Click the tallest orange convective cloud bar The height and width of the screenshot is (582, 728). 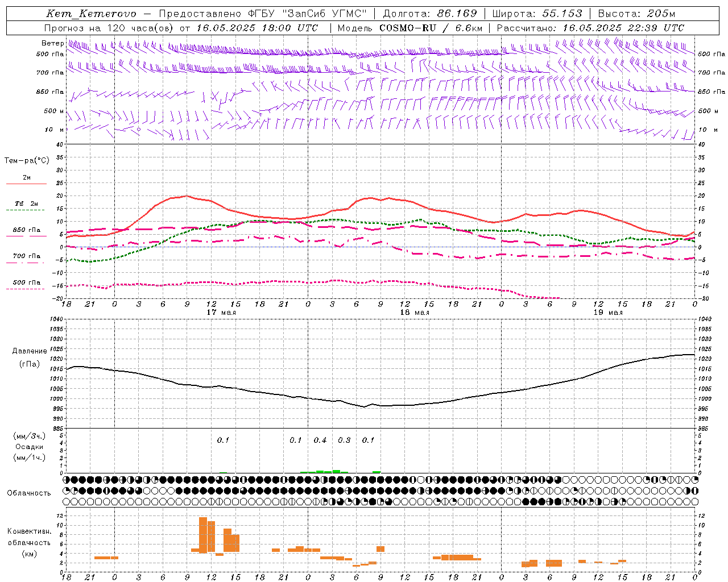coord(203,535)
